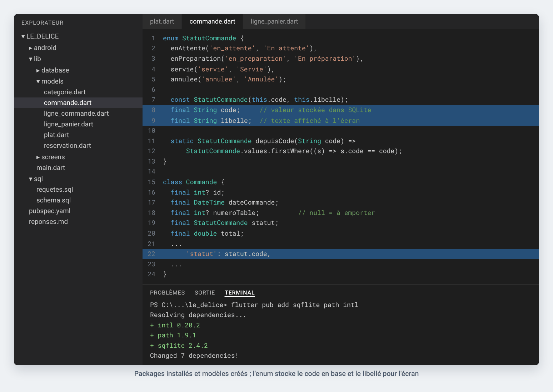Switch to the plat.dart editor tab

(162, 21)
